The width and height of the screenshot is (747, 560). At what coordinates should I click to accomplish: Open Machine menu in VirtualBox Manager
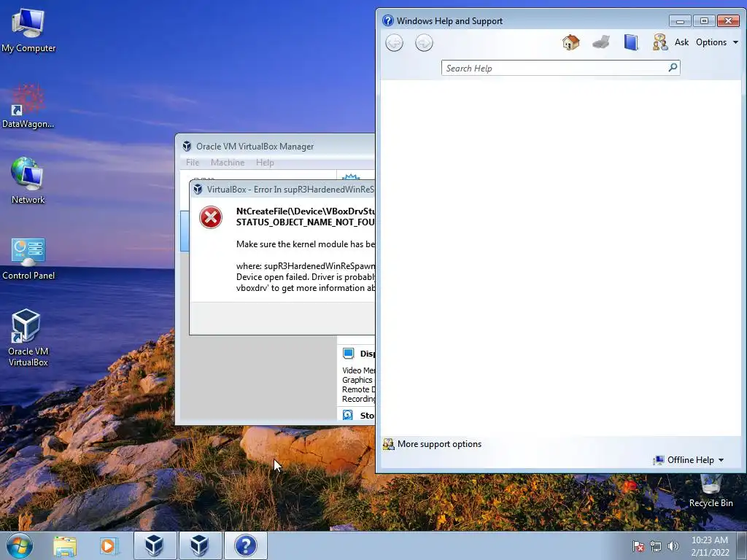(228, 163)
